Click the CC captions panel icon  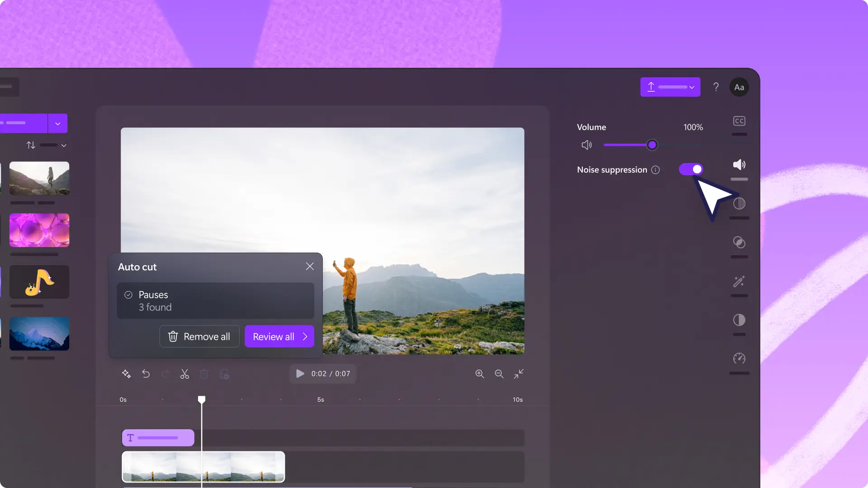point(739,120)
